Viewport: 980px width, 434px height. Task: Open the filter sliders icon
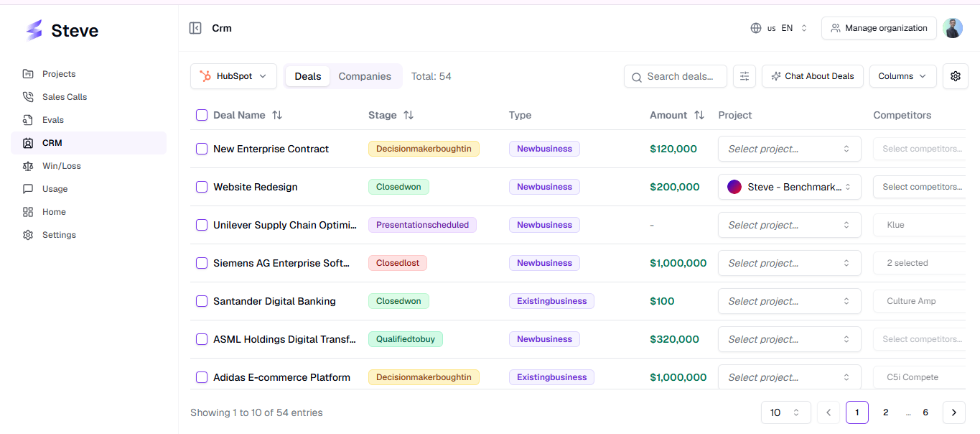(745, 76)
